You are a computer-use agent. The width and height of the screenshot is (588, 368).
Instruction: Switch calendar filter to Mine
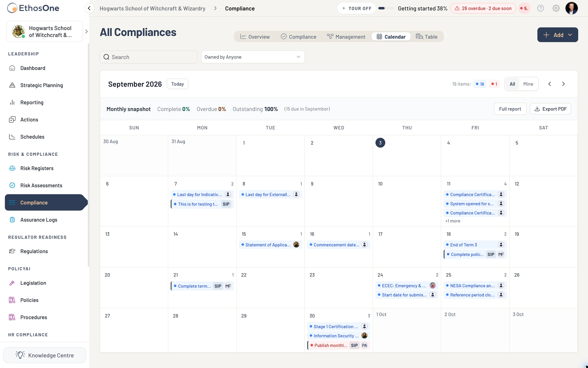[x=528, y=84]
